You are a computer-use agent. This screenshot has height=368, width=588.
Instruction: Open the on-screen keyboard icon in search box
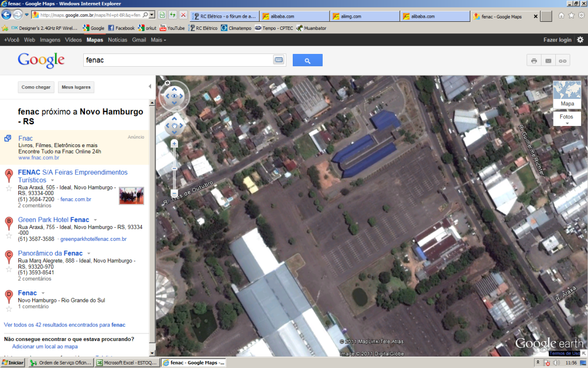click(x=278, y=60)
